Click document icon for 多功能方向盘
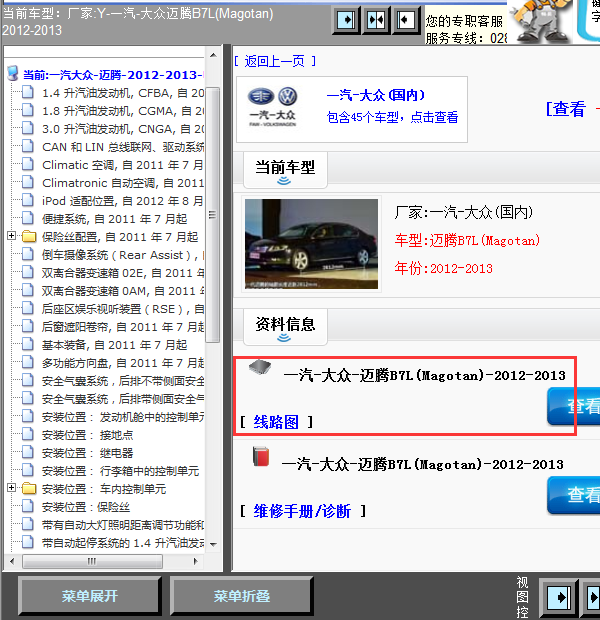600x620 pixels. tap(28, 362)
